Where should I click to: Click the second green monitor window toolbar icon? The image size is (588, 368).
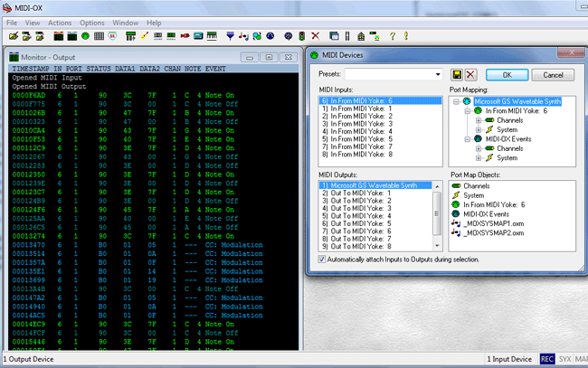click(x=72, y=36)
